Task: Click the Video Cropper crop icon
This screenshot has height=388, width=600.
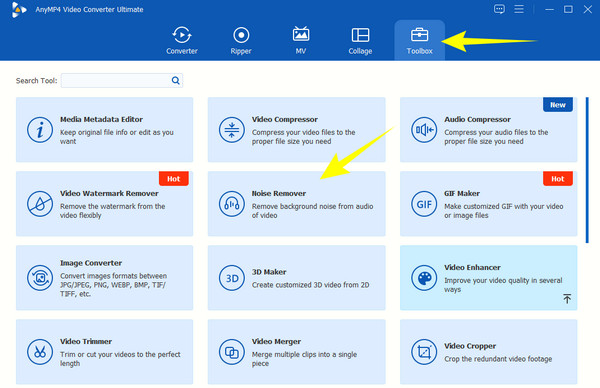Action: pyautogui.click(x=424, y=352)
